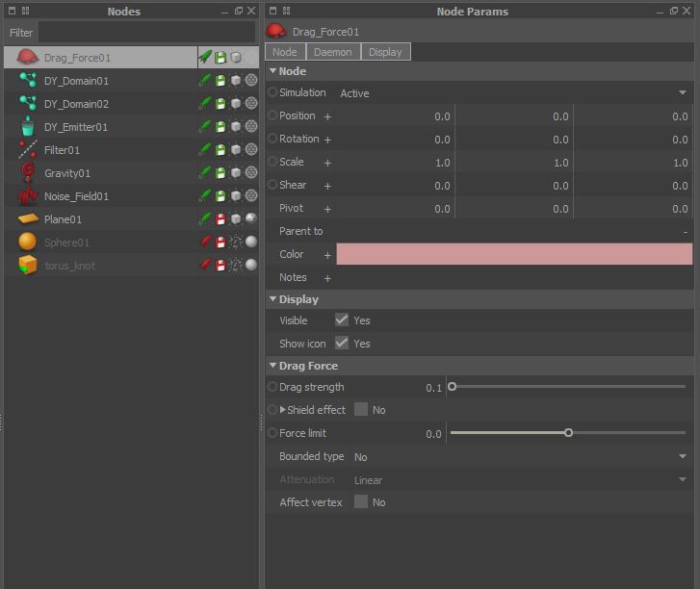Click the pink node Color swatch
The height and width of the screenshot is (589, 700).
point(513,254)
